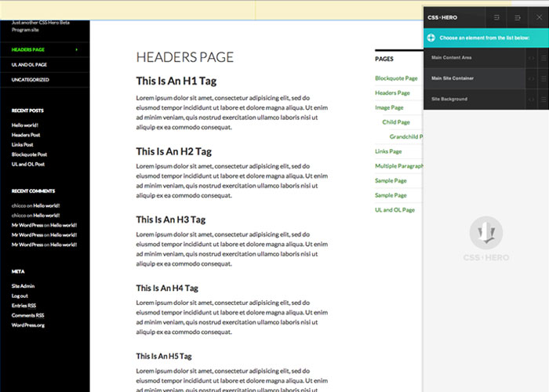
Task: Click the CSS HERO logo in panel header
Action: pyautogui.click(x=442, y=17)
